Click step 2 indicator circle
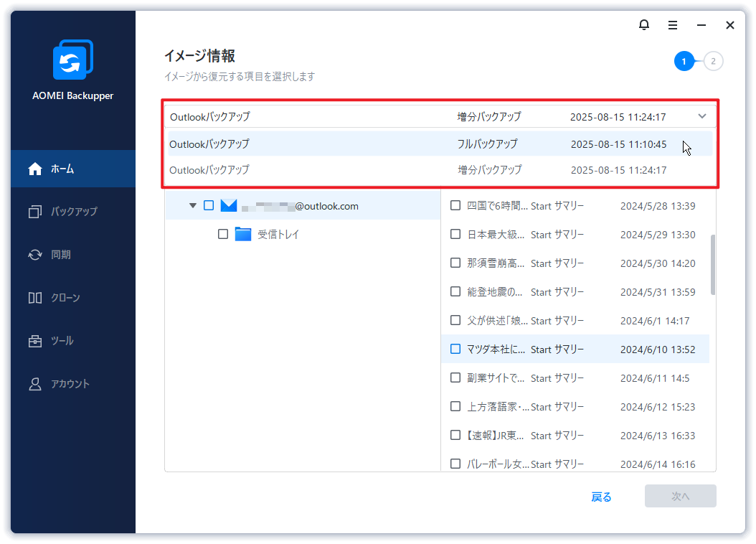The height and width of the screenshot is (544, 756). tap(713, 61)
